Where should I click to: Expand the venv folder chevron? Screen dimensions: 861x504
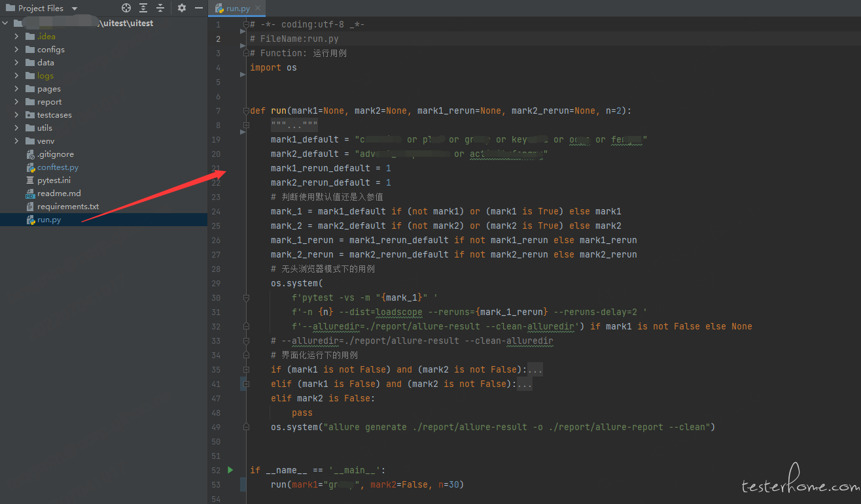pyautogui.click(x=17, y=141)
